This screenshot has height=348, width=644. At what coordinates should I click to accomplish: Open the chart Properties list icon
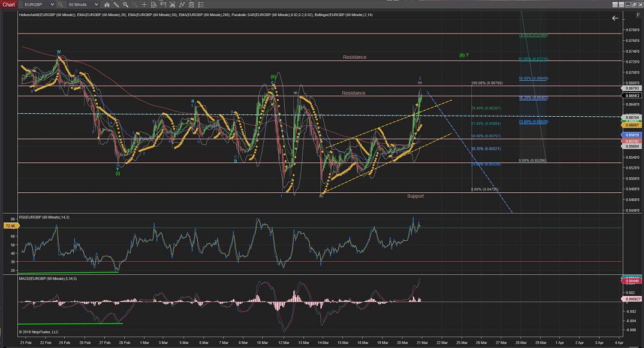201,5
